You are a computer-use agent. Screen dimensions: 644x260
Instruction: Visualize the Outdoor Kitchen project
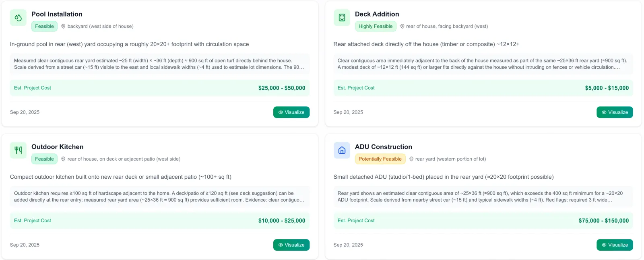tap(291, 245)
